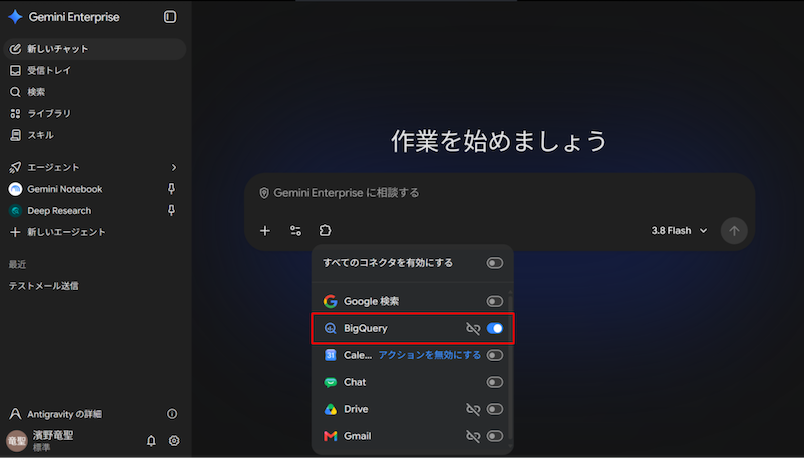Click the info icon beside Antigravity の詳細
The height and width of the screenshot is (458, 804).
pyautogui.click(x=172, y=414)
